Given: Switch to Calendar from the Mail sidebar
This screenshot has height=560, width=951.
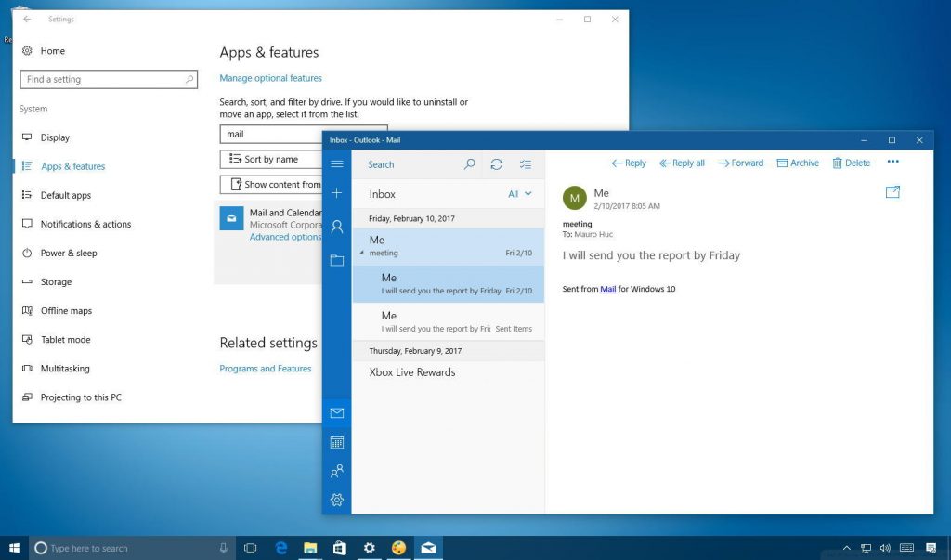Looking at the screenshot, I should (336, 442).
